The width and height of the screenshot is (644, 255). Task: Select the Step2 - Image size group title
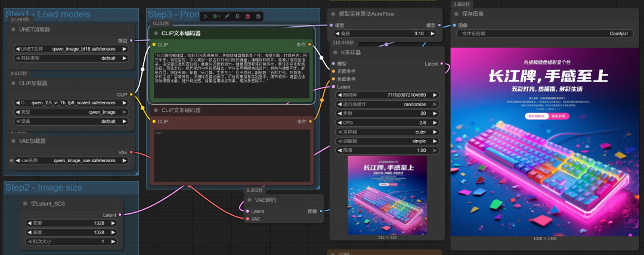[44, 188]
